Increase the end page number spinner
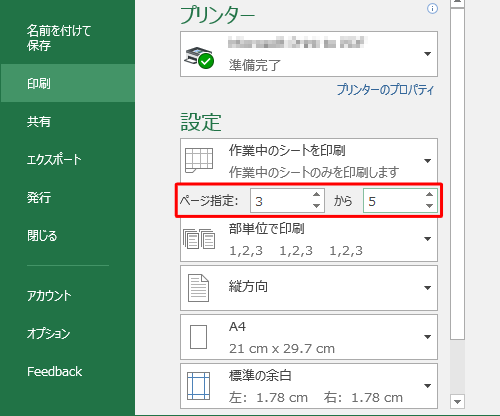This screenshot has width=500, height=416. coord(430,195)
